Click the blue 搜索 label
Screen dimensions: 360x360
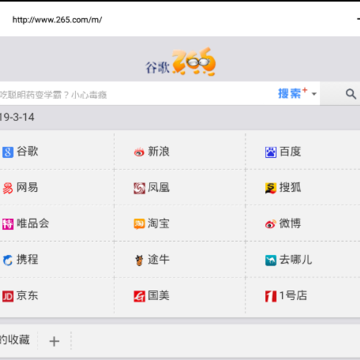click(290, 94)
